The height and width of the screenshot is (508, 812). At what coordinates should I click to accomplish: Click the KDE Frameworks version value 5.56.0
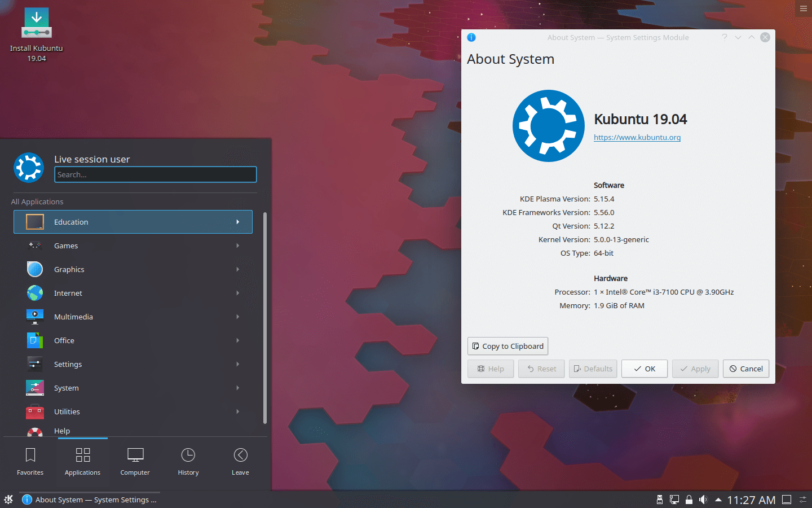(x=604, y=212)
